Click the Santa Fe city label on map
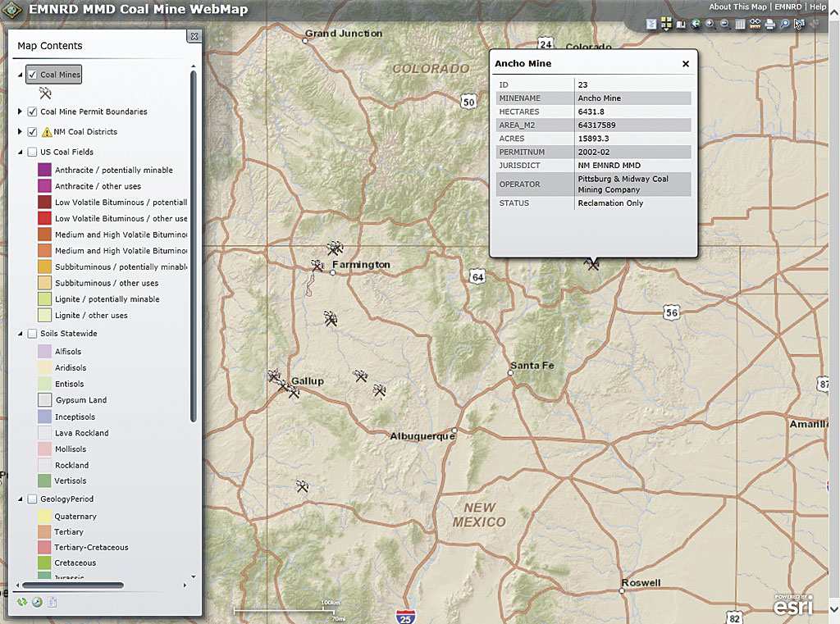The image size is (840, 624). pyautogui.click(x=532, y=365)
